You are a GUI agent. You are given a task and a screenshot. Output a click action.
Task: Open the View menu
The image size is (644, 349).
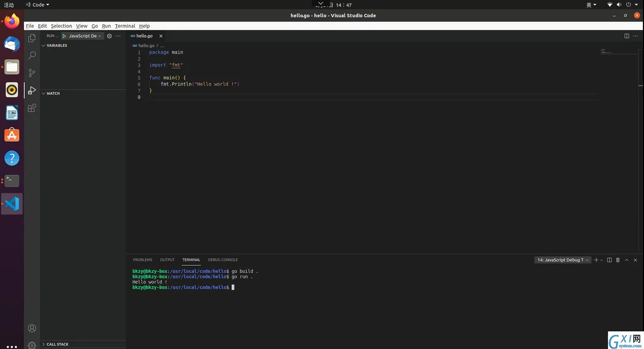82,26
